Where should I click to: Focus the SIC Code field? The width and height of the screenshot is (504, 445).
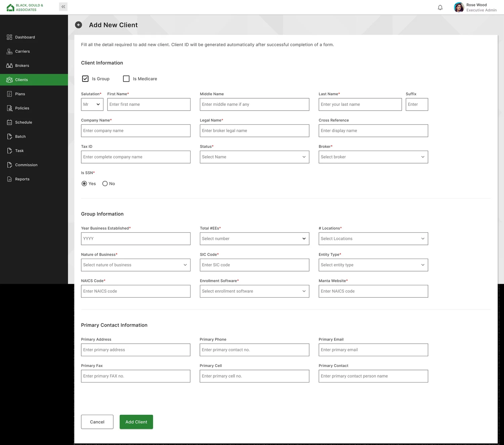tap(254, 265)
